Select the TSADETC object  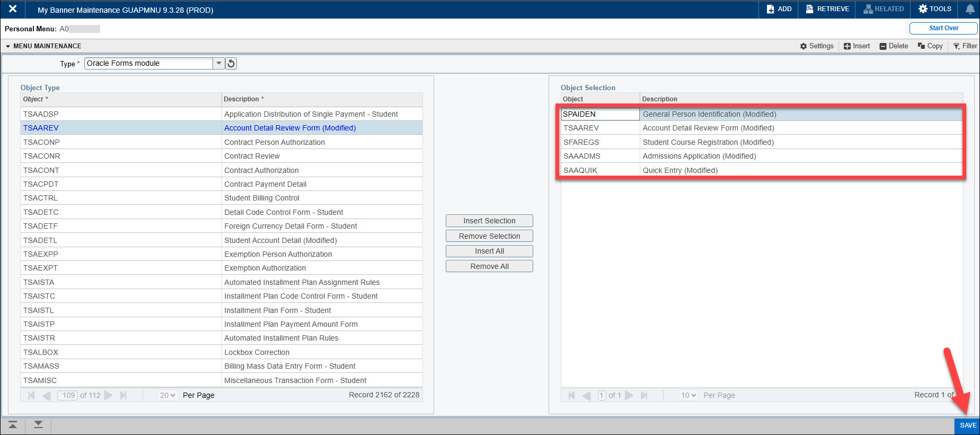pyautogui.click(x=41, y=212)
